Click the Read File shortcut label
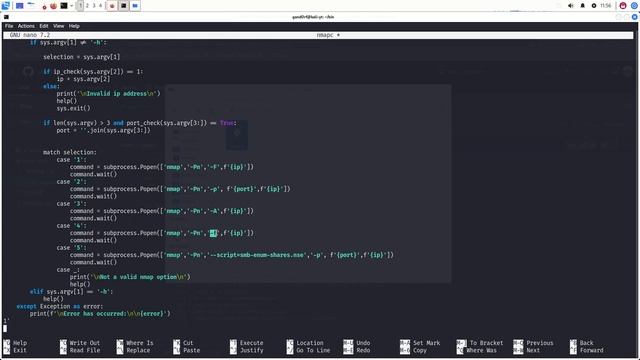This screenshot has height=360, width=640. click(84, 350)
